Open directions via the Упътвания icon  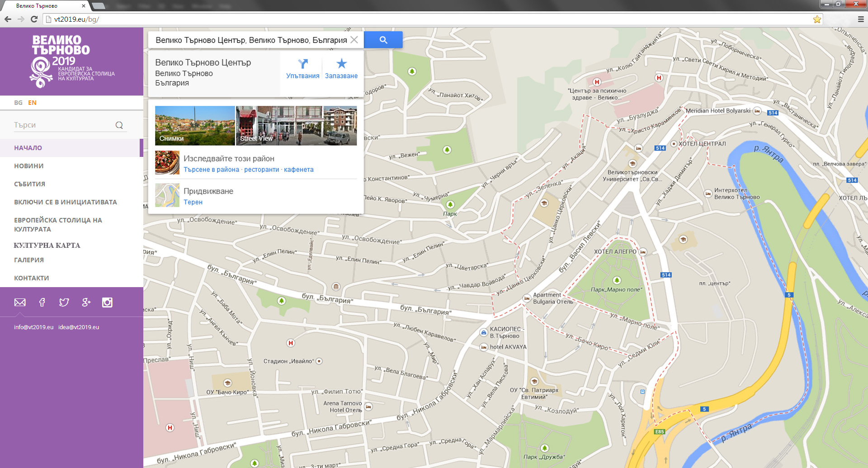pyautogui.click(x=302, y=68)
